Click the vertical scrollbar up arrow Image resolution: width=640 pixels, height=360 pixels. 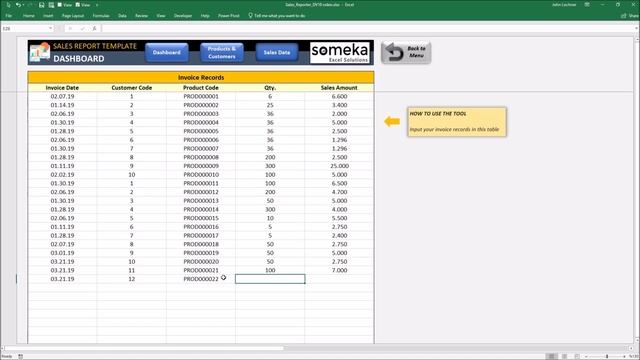pos(637,40)
